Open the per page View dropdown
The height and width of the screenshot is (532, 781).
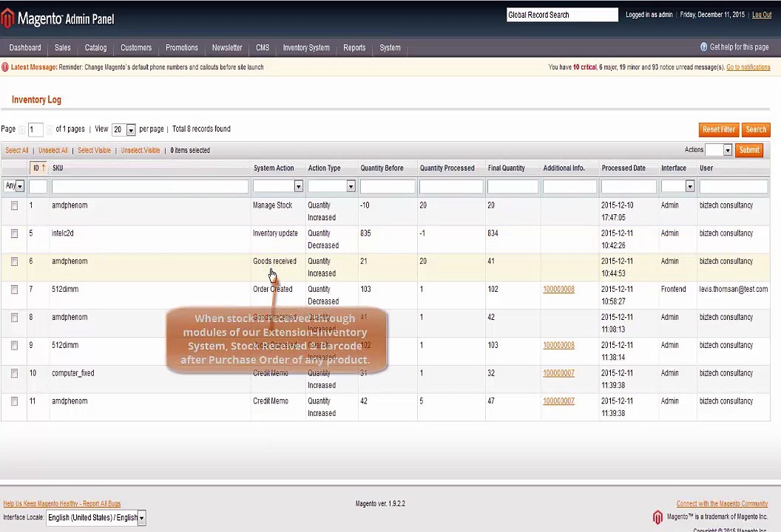(x=124, y=129)
